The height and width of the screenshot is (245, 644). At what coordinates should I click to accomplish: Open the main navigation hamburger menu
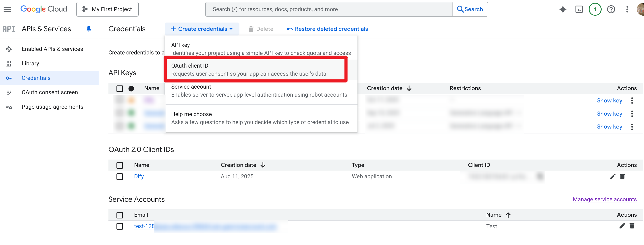[7, 9]
